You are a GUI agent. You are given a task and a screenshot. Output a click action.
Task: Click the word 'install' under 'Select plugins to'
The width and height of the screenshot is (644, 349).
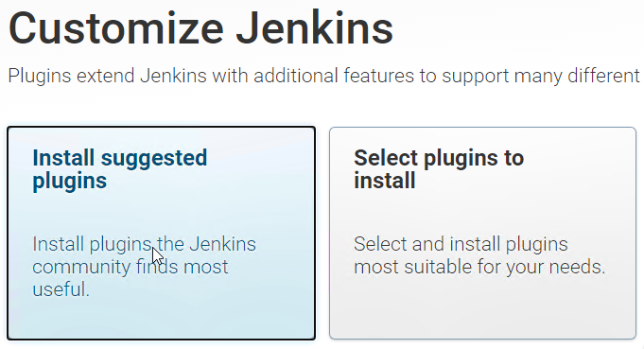tap(385, 181)
